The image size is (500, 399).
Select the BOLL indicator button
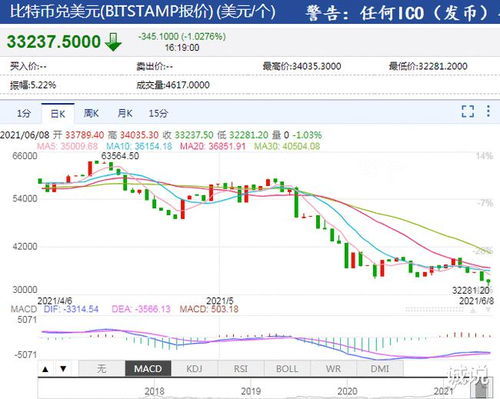coord(287,369)
